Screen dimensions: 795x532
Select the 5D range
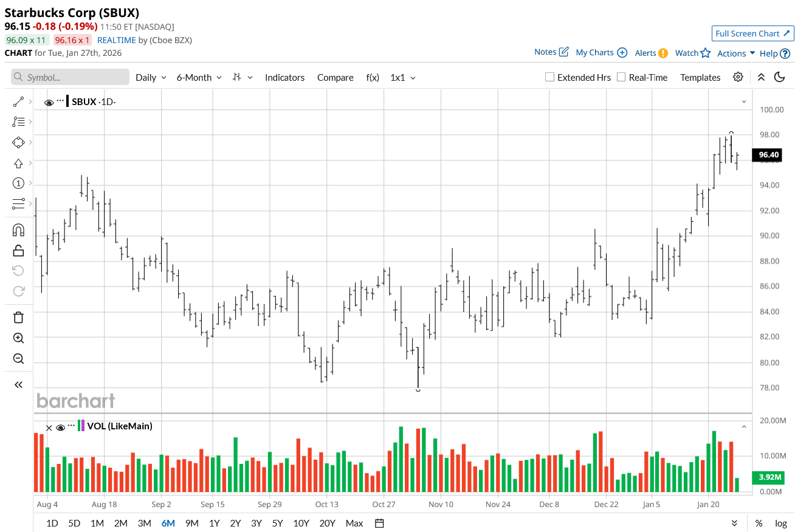click(x=74, y=523)
